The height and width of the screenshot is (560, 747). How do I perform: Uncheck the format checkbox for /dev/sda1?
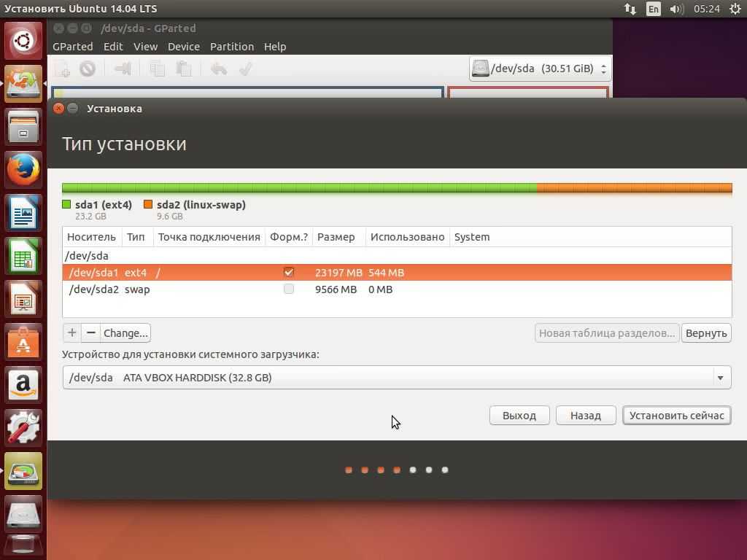pyautogui.click(x=289, y=272)
